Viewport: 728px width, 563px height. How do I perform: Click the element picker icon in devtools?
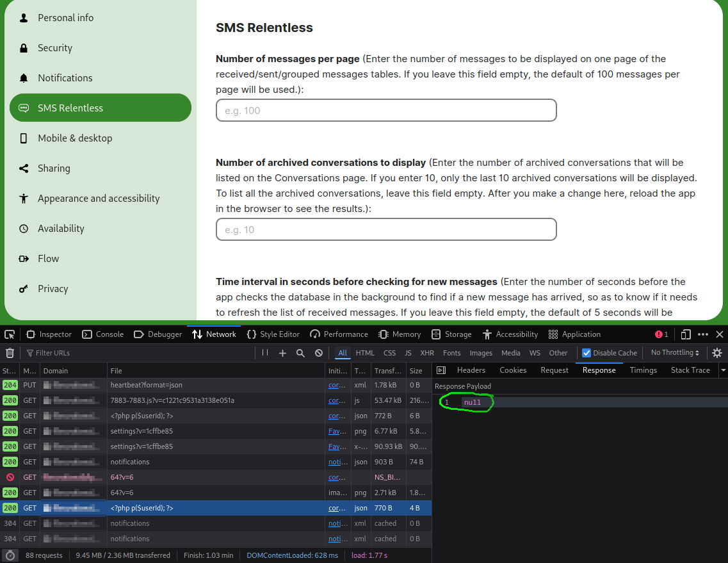pos(10,334)
